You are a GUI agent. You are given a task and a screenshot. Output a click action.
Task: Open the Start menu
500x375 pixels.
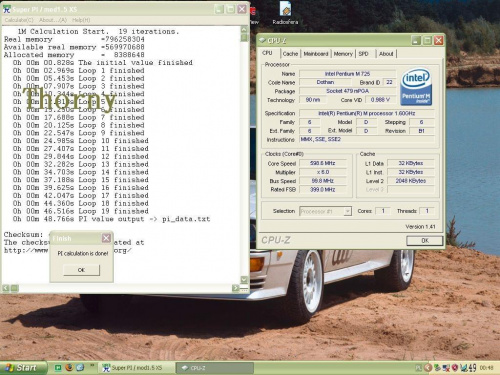[23, 368]
